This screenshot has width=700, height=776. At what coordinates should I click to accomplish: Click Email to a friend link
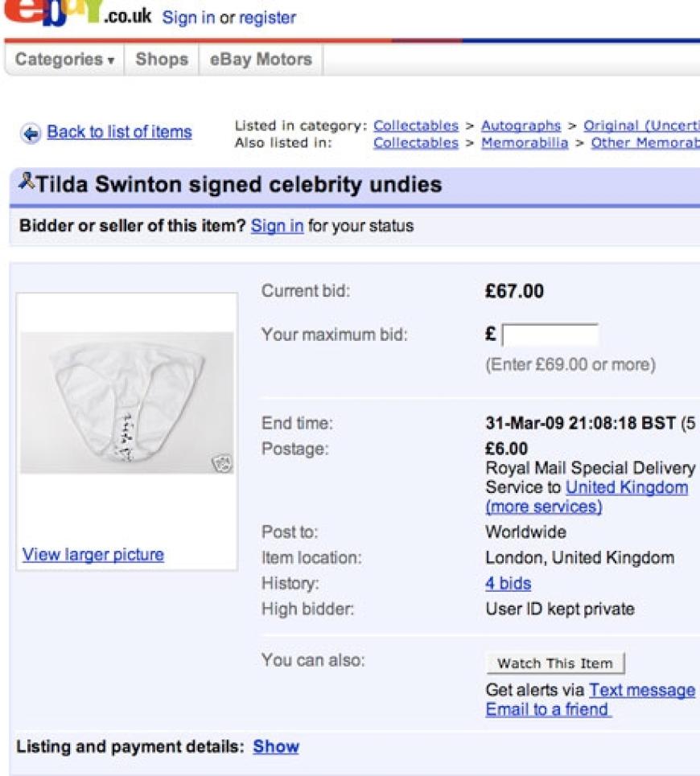point(548,709)
